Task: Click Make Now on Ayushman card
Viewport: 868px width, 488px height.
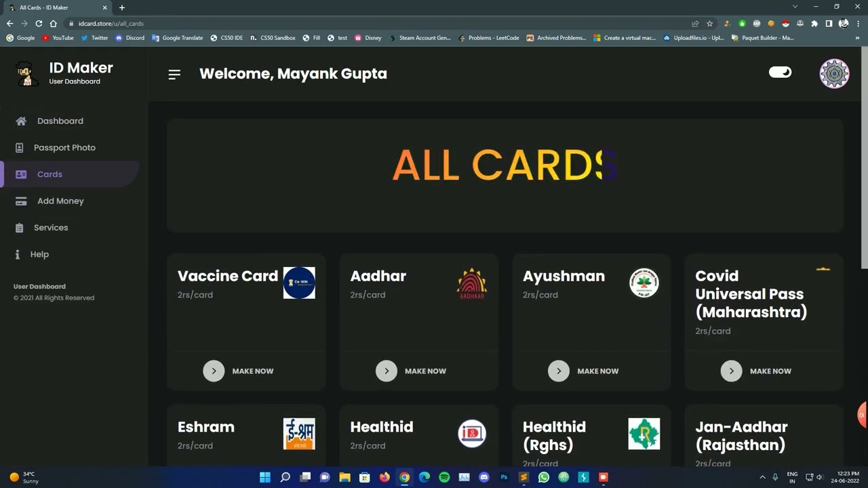Action: coord(583,371)
